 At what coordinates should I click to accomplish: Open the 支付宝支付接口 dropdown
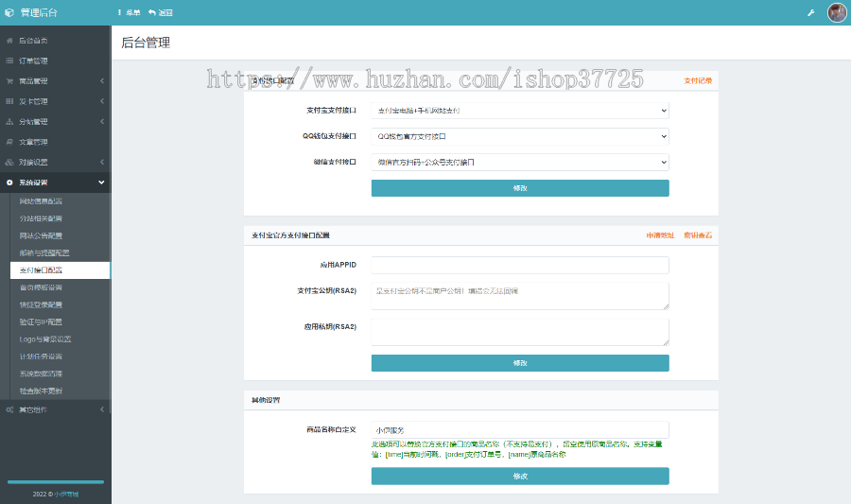pos(519,111)
